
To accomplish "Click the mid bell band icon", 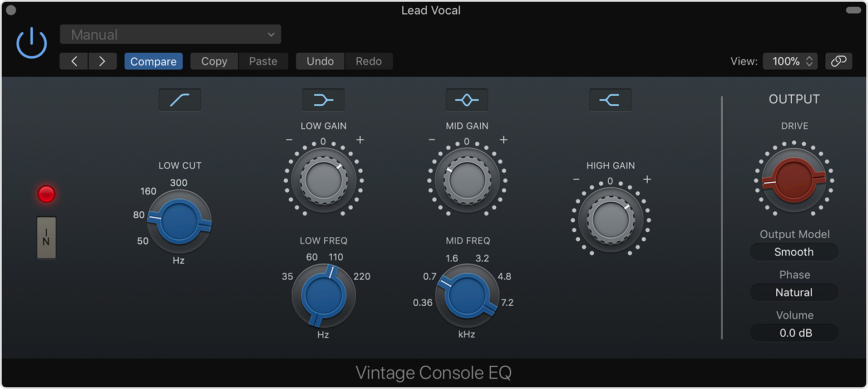I will tap(467, 100).
